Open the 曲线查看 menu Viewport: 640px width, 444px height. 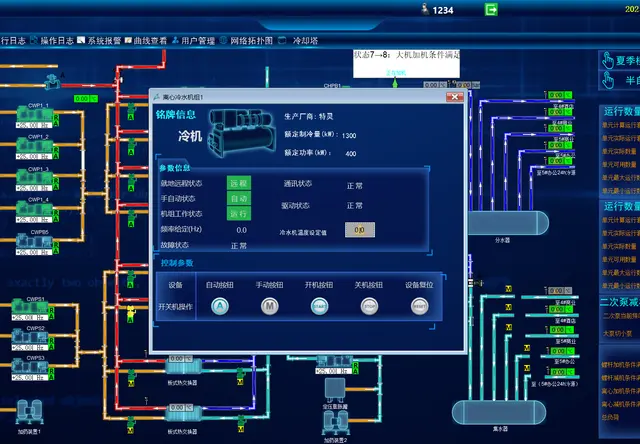point(150,40)
